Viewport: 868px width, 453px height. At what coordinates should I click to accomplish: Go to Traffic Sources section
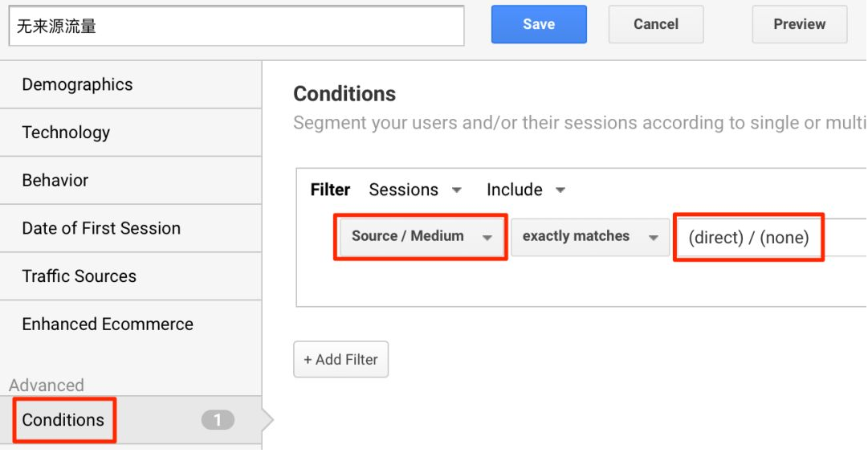[x=79, y=276]
